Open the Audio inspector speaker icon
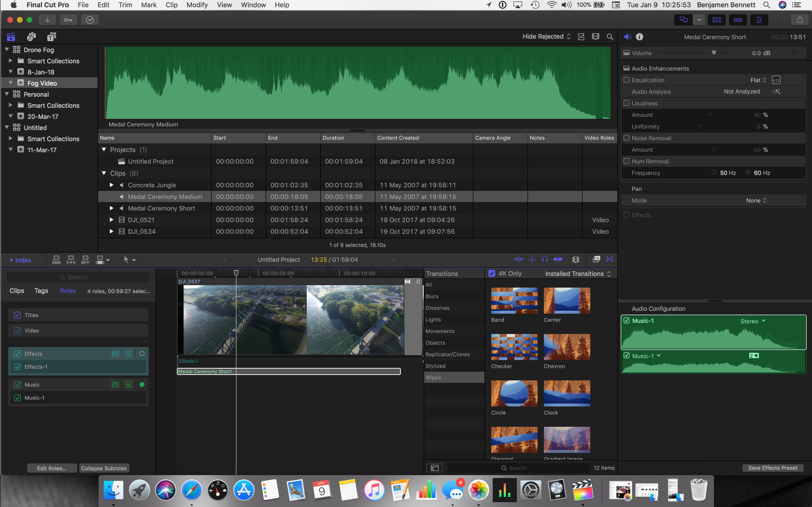The image size is (812, 507). (627, 37)
